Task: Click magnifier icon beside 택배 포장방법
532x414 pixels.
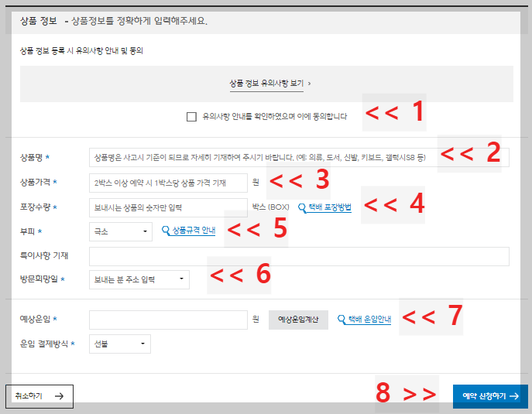Action: click(302, 207)
